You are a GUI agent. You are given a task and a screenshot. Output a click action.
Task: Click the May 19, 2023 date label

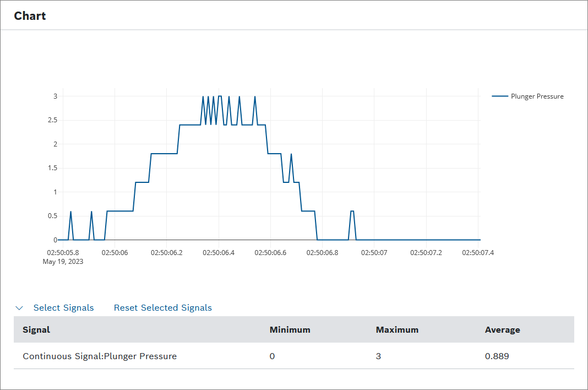pyautogui.click(x=63, y=262)
